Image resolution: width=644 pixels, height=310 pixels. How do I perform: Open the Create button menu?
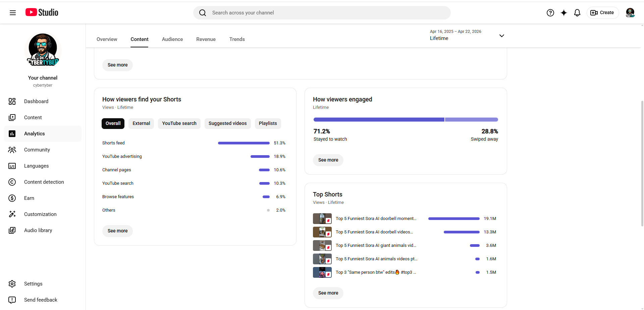click(602, 13)
